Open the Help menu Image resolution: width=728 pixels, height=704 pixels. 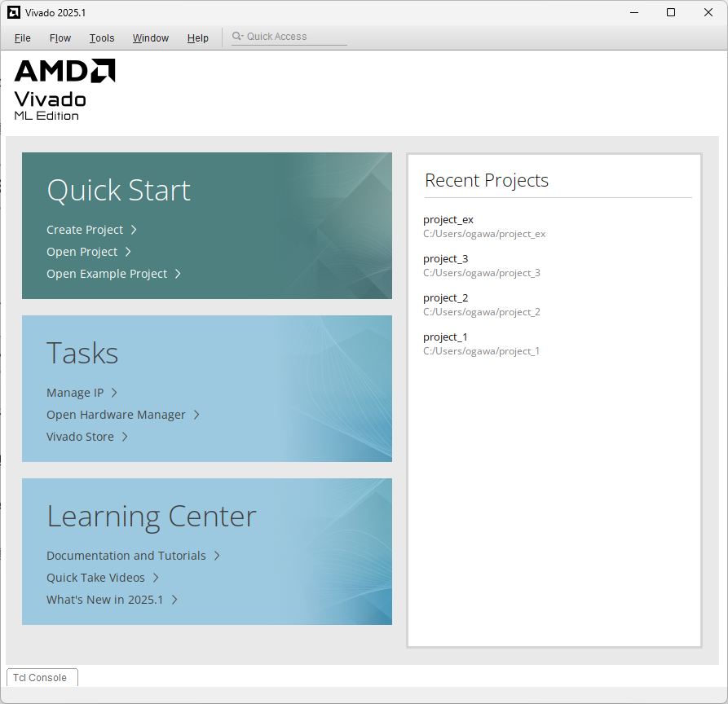198,38
